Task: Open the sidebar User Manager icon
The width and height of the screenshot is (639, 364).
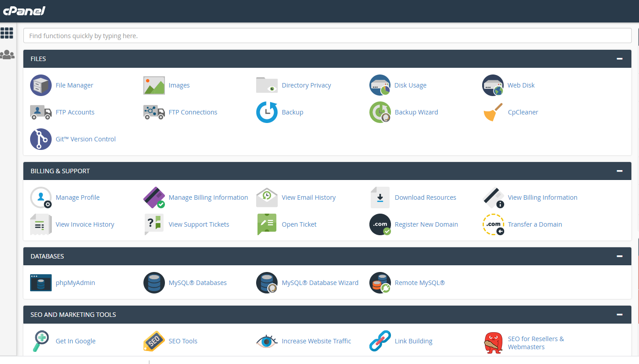Action: point(7,55)
